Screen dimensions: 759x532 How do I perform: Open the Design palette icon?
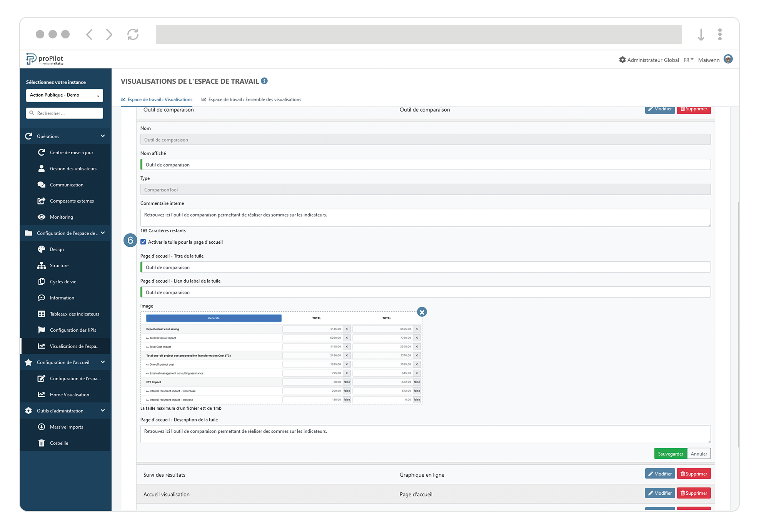42,249
